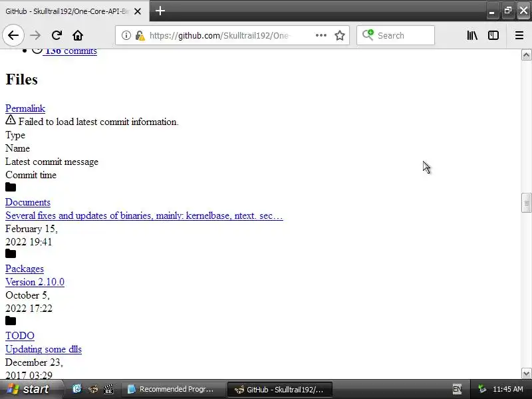Click the 'October 5,' date text
The height and width of the screenshot is (399, 532).
coord(27,295)
